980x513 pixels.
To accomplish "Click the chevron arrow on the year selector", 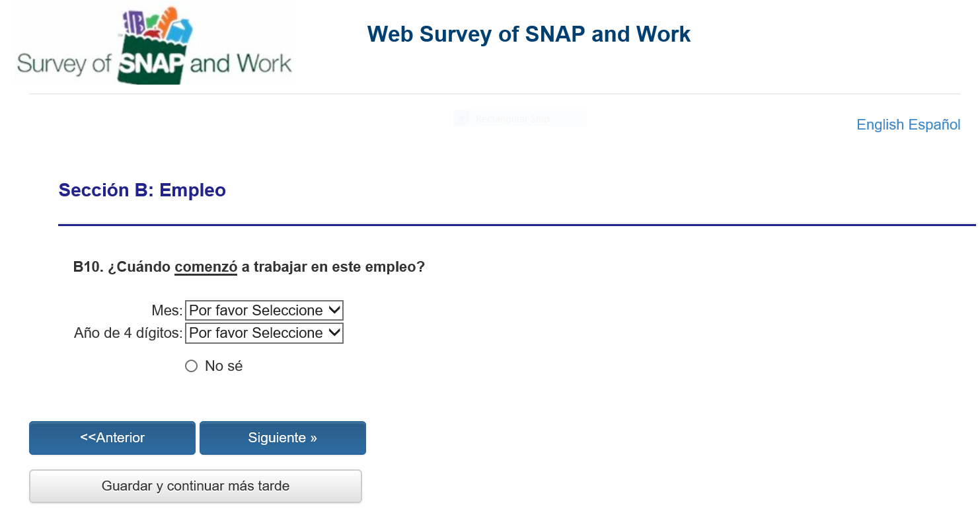I will [334, 333].
